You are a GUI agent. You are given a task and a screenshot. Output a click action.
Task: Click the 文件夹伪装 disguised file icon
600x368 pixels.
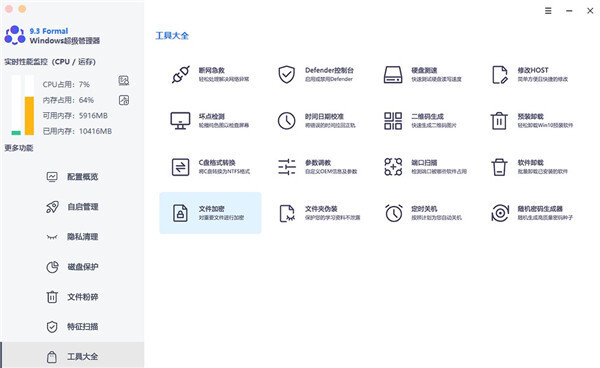click(287, 213)
